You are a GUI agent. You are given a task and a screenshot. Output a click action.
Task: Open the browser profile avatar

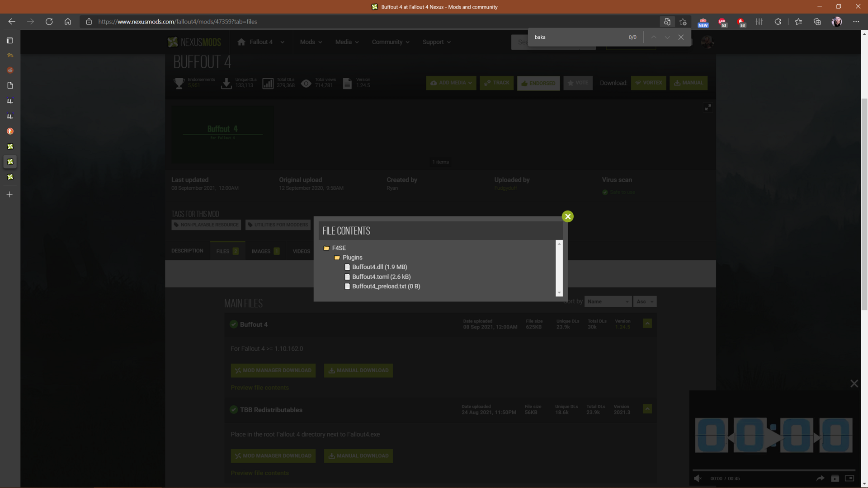point(837,22)
